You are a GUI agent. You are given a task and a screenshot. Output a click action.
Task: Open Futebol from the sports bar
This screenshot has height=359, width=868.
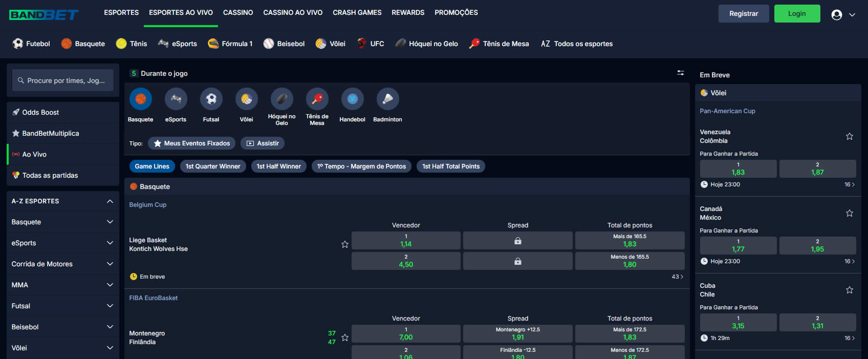pos(31,44)
